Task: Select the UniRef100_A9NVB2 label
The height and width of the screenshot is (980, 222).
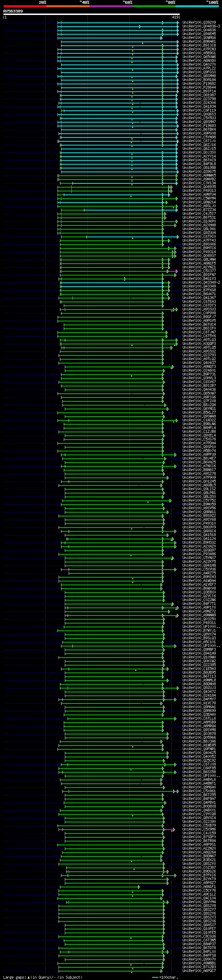Action: click(199, 179)
